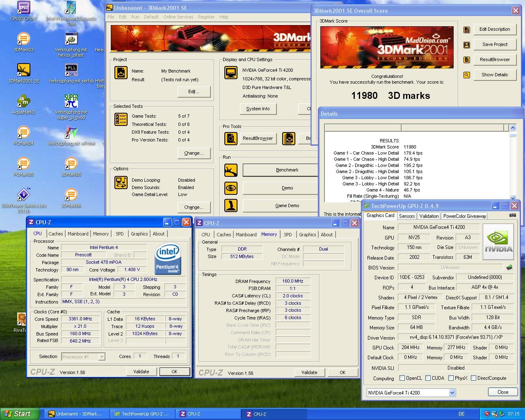Click Edit Description button
525x420 pixels.
(x=495, y=29)
